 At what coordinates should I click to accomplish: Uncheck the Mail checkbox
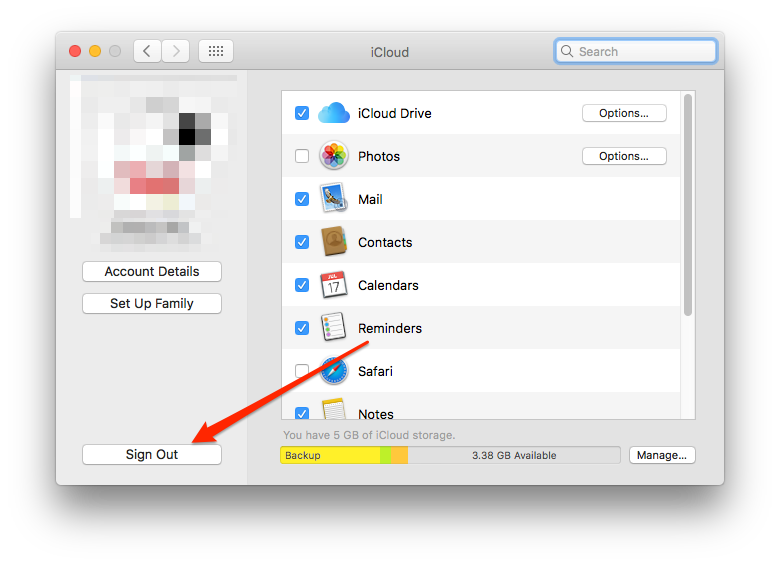click(x=302, y=199)
